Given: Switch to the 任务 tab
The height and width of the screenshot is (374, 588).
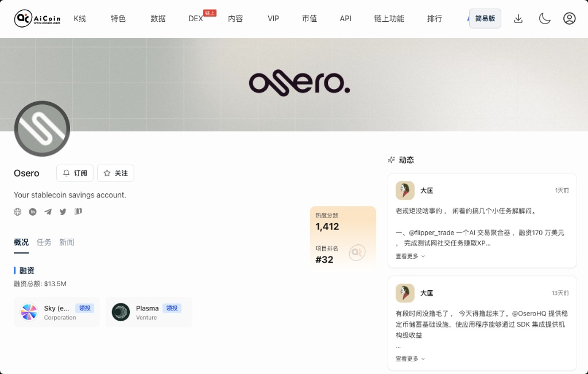Looking at the screenshot, I should point(44,243).
